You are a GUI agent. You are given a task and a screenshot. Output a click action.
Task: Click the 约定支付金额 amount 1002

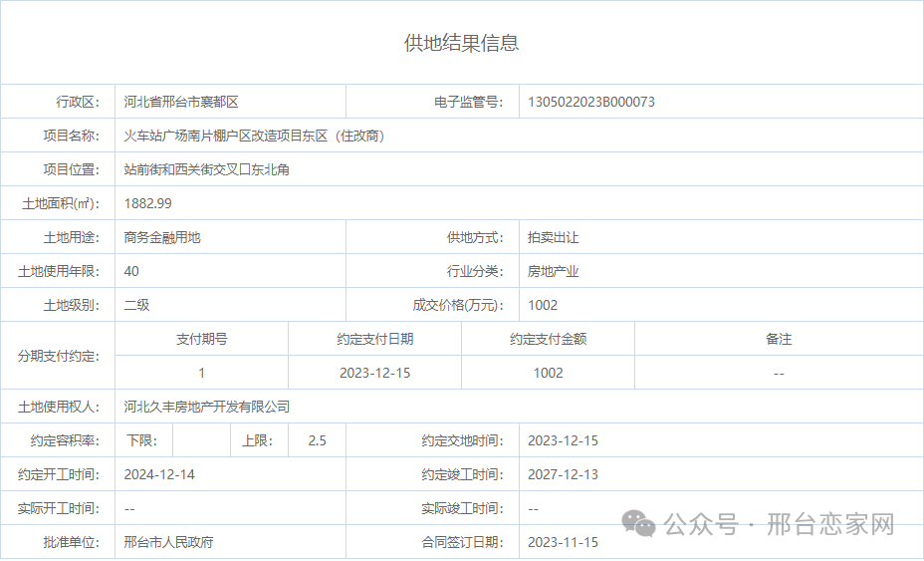(x=548, y=374)
